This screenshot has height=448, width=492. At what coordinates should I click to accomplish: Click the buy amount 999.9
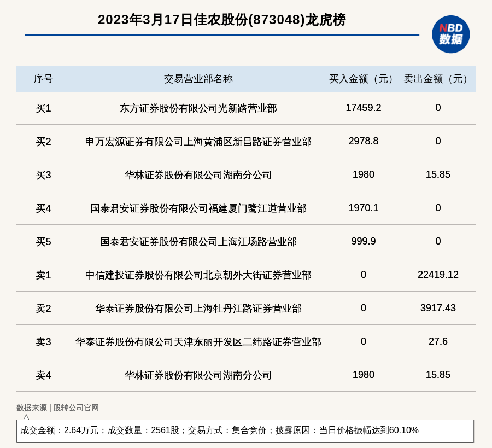[x=364, y=241]
